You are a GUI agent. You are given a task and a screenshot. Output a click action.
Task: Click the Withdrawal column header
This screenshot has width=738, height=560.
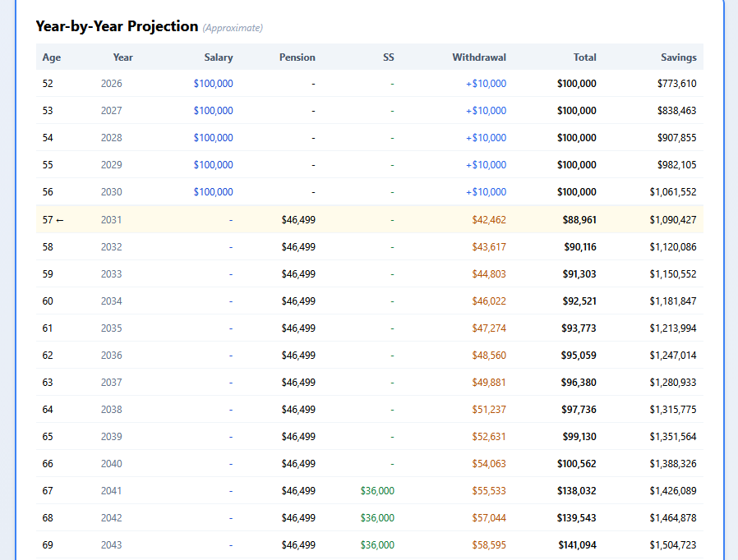(479, 57)
